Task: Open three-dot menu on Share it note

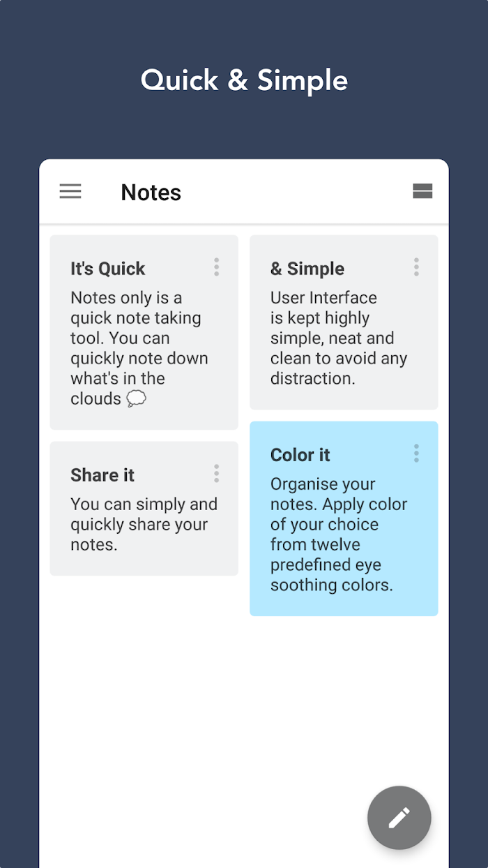Action: tap(216, 474)
